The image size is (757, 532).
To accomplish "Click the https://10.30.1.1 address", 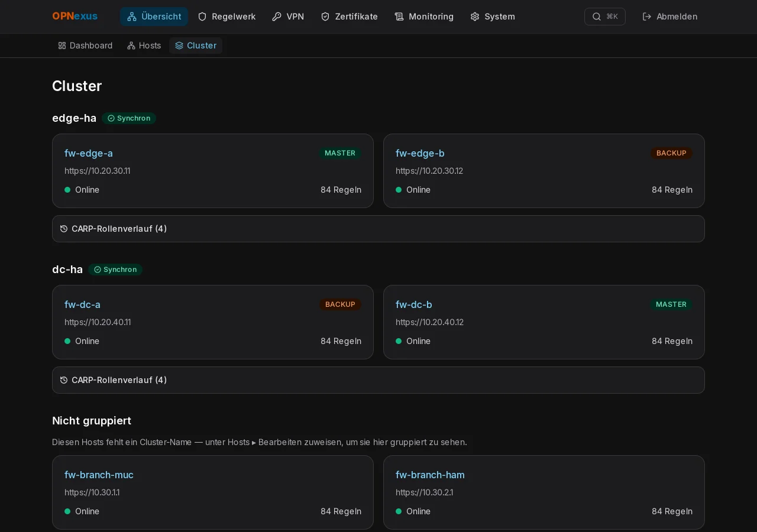I will pos(92,492).
